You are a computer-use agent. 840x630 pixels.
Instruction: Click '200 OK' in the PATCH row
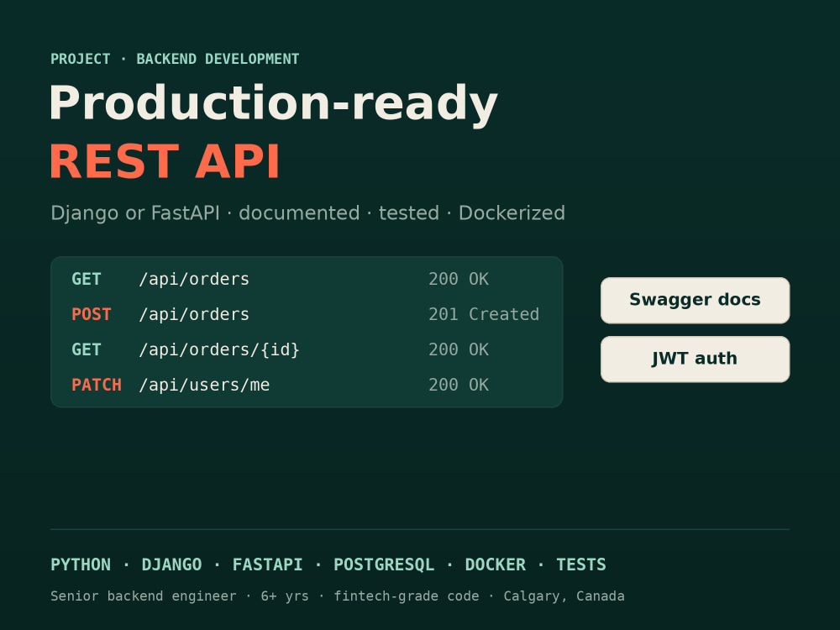coord(459,386)
